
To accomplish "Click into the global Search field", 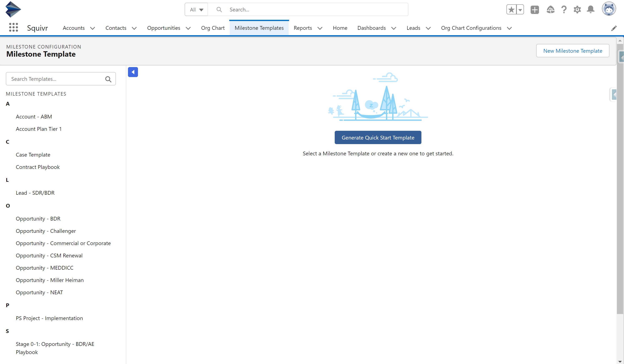I will [x=308, y=10].
